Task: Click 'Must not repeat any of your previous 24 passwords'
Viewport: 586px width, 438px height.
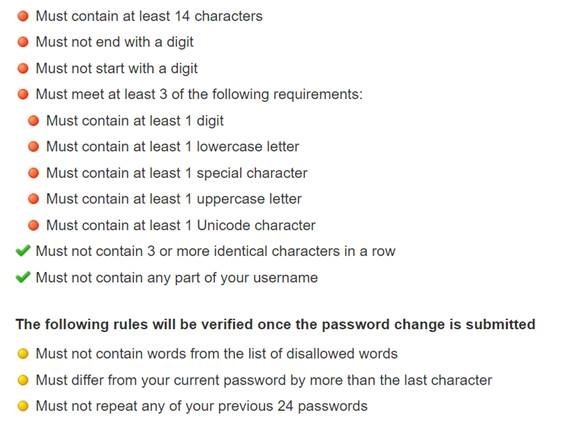Action: click(x=201, y=406)
